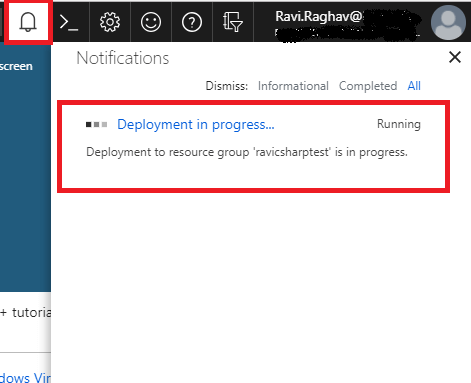Open the Help question mark icon
This screenshot has height=383, width=471.
[192, 22]
